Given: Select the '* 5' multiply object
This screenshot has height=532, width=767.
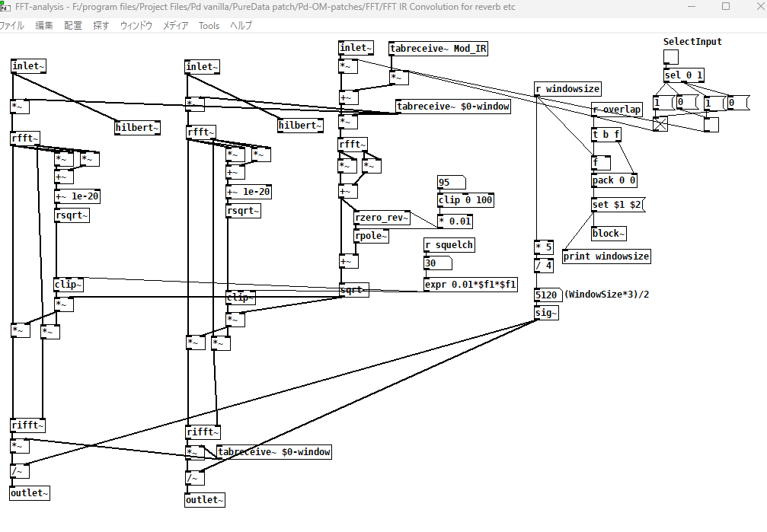Looking at the screenshot, I should coord(544,247).
